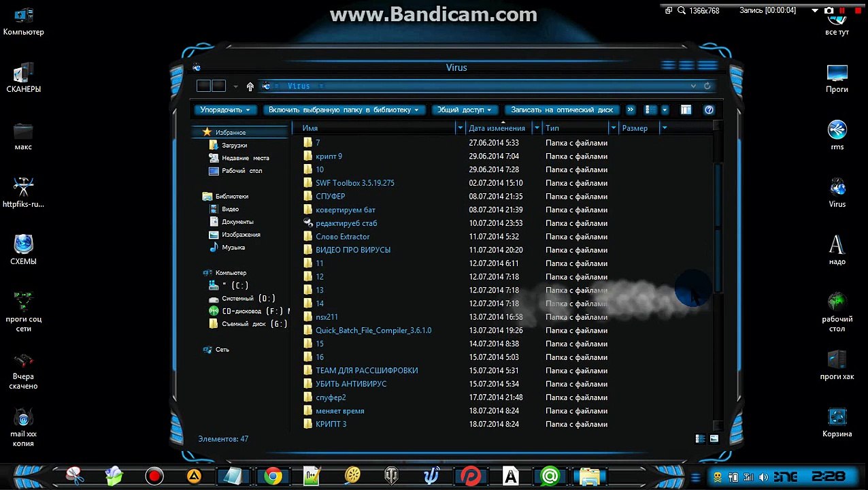Screen dimensions: 868x490
Task: Select the Вчера скачено desktop icon
Action: pos(23,371)
